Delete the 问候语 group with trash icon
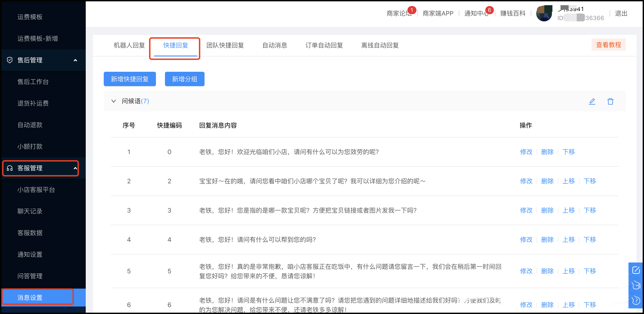The height and width of the screenshot is (314, 644). (610, 101)
